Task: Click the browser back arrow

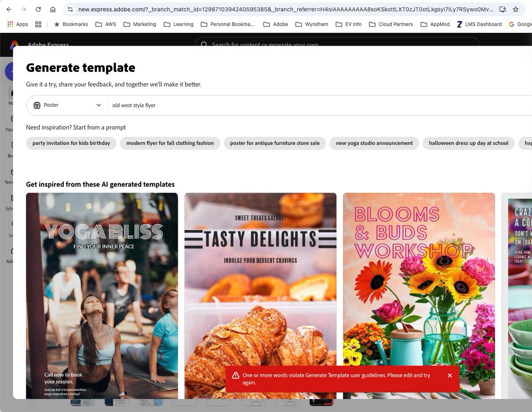Action: tap(9, 9)
